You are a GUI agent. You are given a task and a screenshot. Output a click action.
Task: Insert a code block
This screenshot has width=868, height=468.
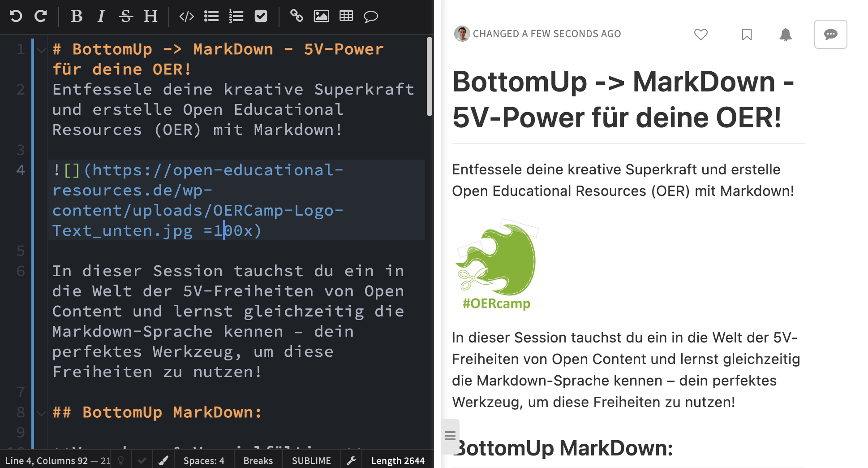186,17
